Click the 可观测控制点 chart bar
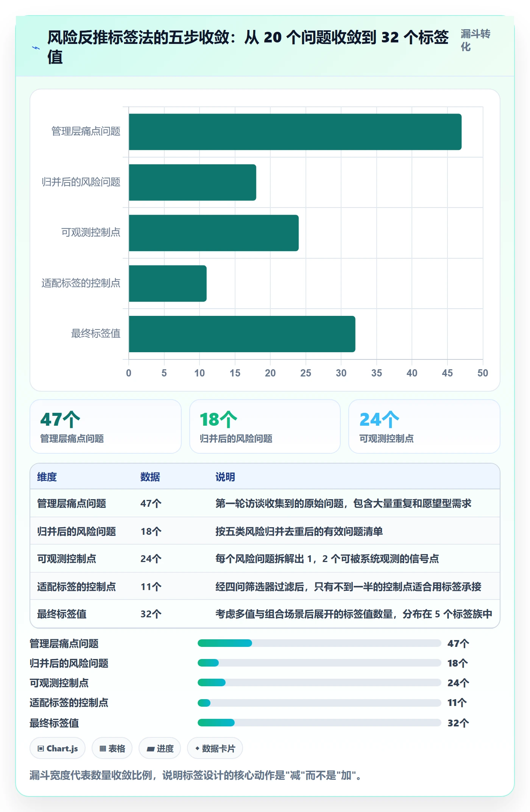 (214, 233)
